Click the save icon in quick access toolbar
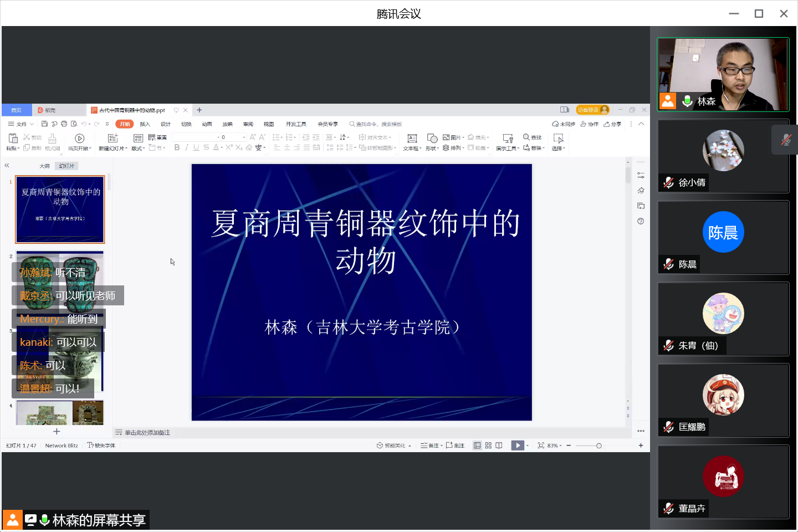The image size is (798, 532). pyautogui.click(x=44, y=124)
